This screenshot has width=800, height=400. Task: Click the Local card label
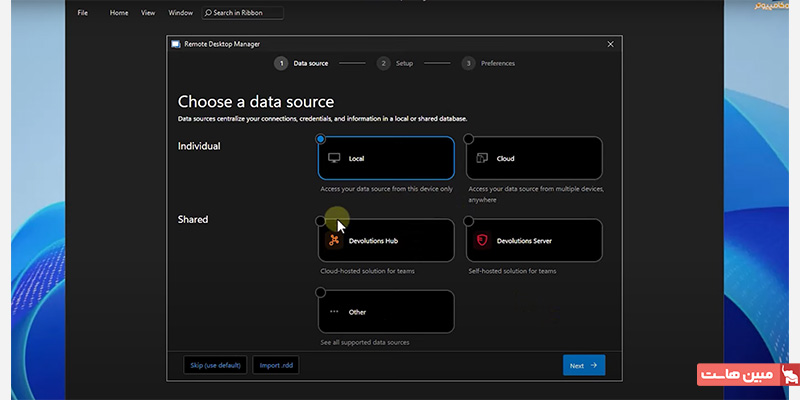click(x=356, y=159)
